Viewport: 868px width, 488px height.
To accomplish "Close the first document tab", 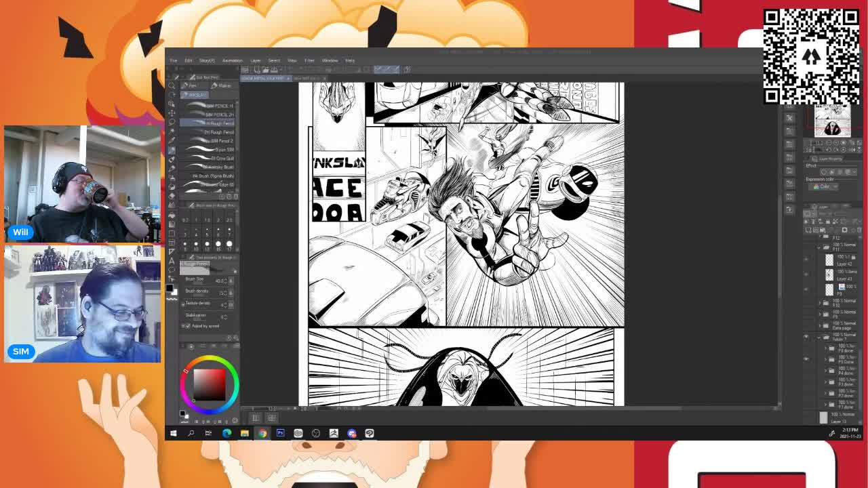I will pos(288,79).
